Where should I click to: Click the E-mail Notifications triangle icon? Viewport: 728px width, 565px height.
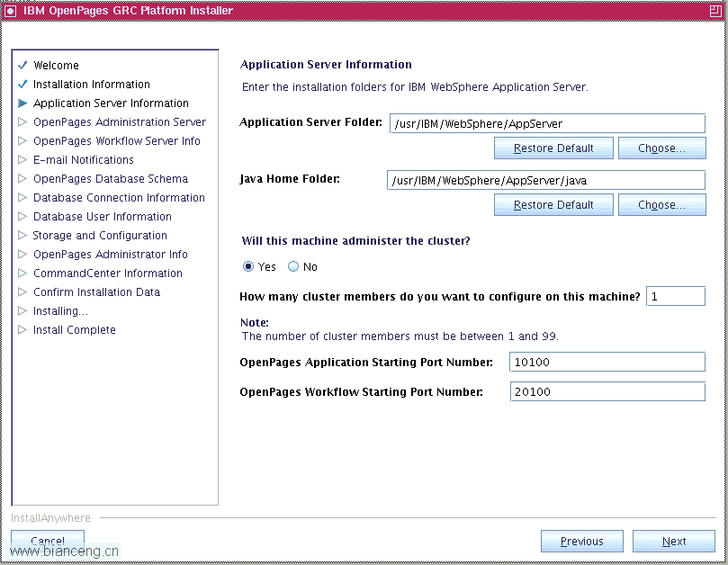tap(22, 160)
